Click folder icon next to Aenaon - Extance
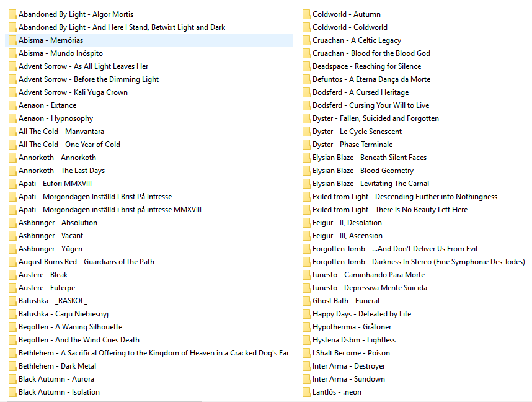Viewport: 532px width, 402px height. pos(12,105)
